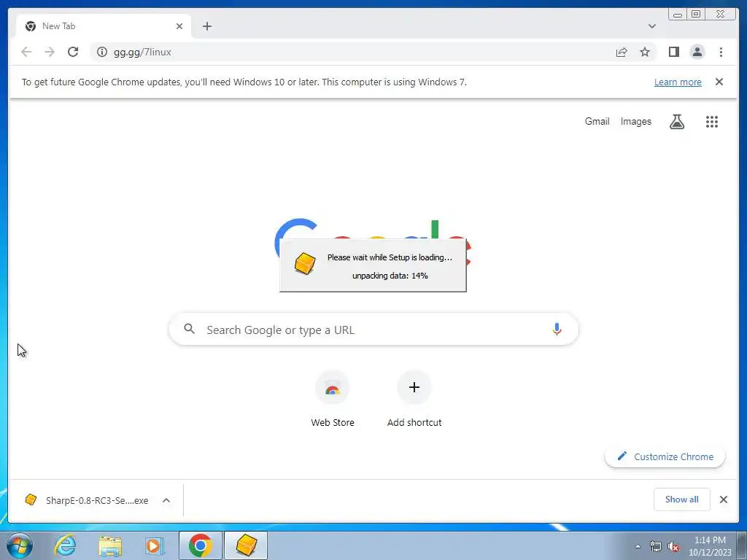
Task: Open the taskbar clock showing 1:14 PM
Action: click(710, 546)
